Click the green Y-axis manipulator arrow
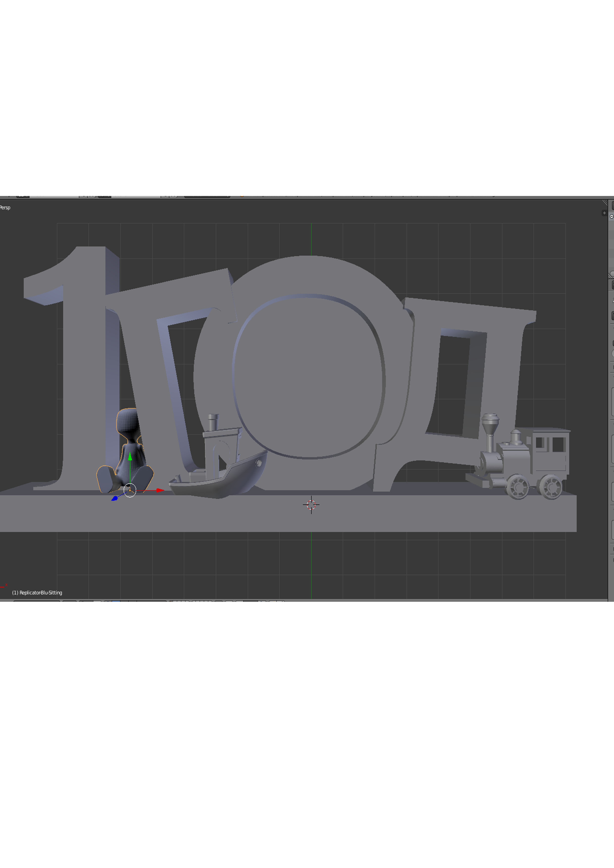The image size is (614, 868). tap(130, 457)
